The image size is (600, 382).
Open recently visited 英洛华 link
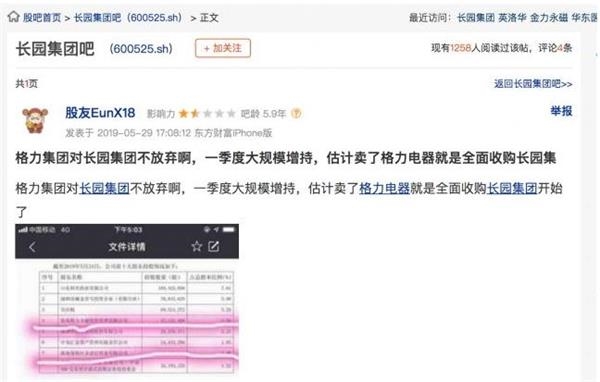tap(512, 18)
